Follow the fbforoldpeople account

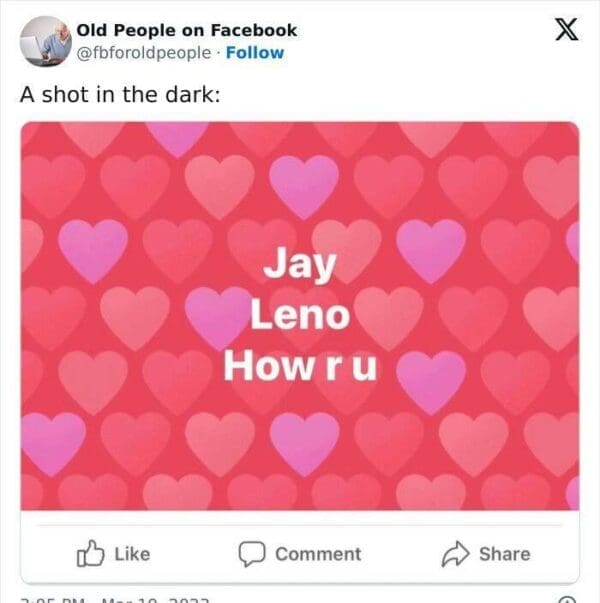[x=254, y=52]
